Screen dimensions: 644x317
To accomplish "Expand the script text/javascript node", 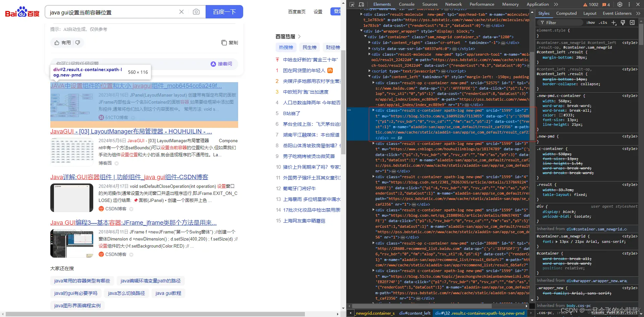I will 369,71.
